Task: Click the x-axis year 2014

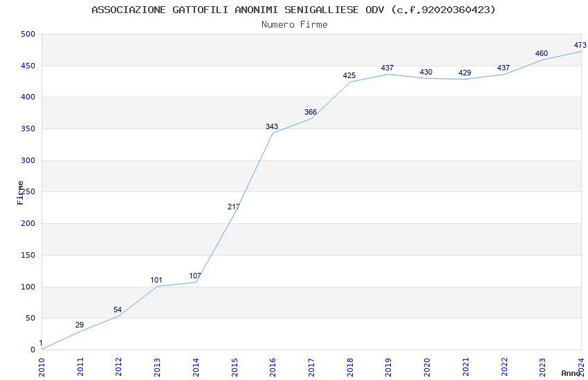Action: pyautogui.click(x=196, y=367)
